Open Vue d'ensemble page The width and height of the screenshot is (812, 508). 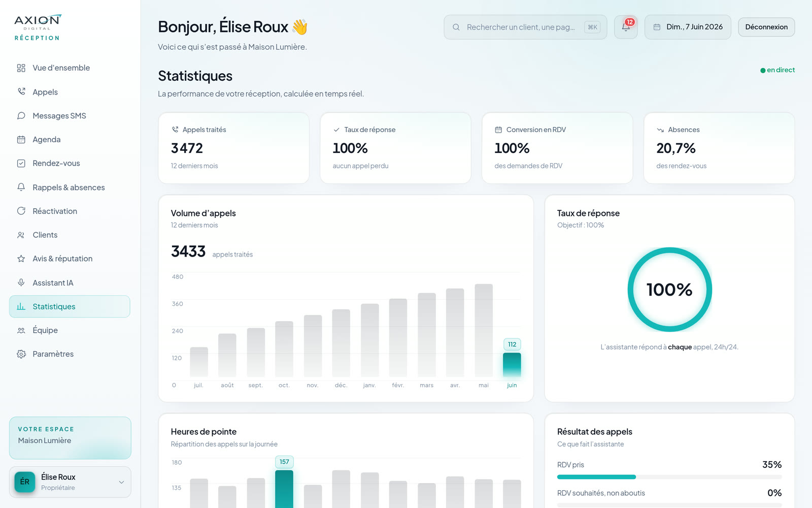[70, 68]
